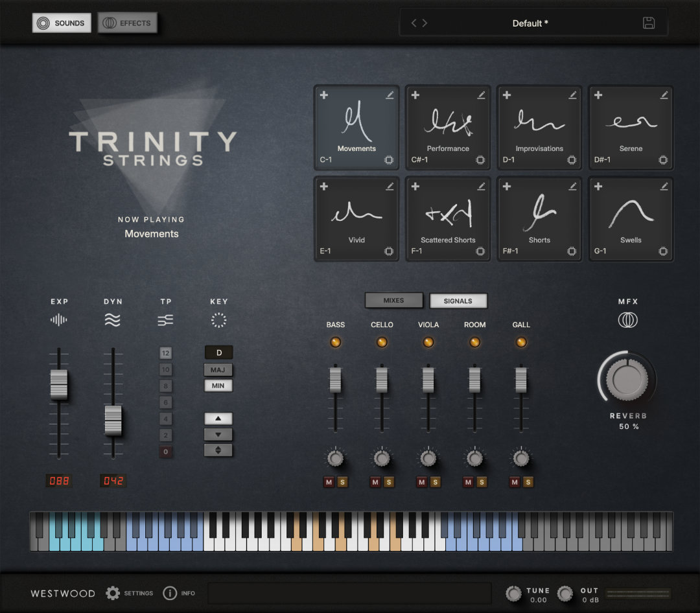
Task: Click the chip icon on Movements tile
Action: pyautogui.click(x=389, y=160)
